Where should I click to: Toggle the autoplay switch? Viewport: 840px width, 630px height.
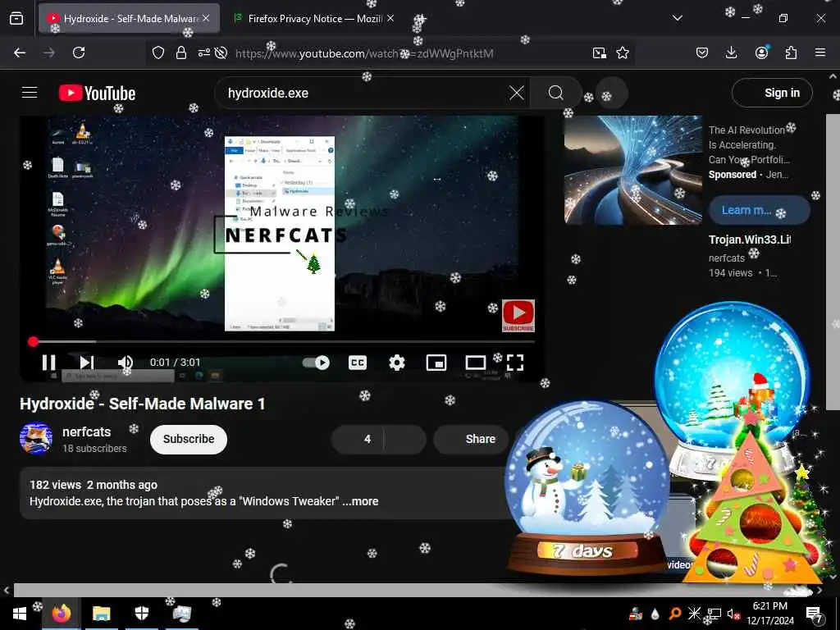pos(316,363)
